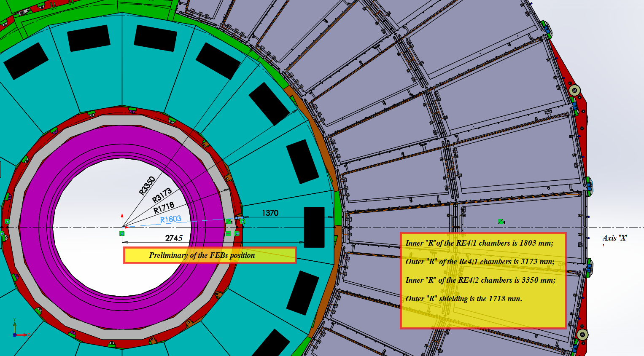644x356 pixels.
Task: Select the R3350 radius dimension text
Action: coord(147,186)
